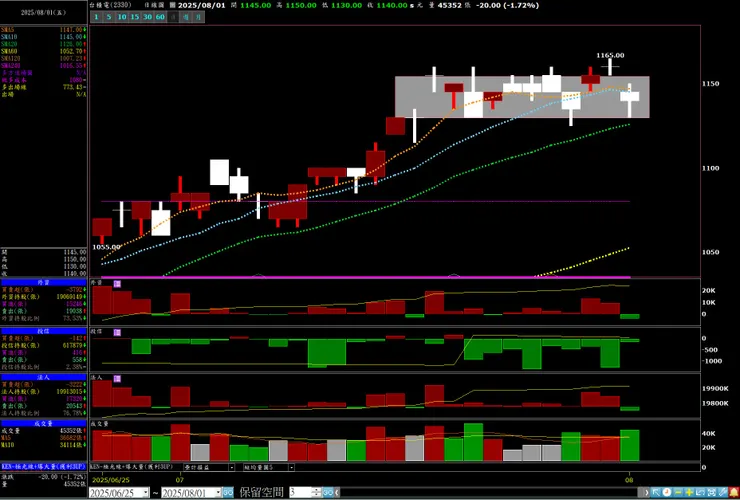Viewport: 740px width, 500px height.
Task: Click the SMA240 indicator row
Action: (43, 66)
